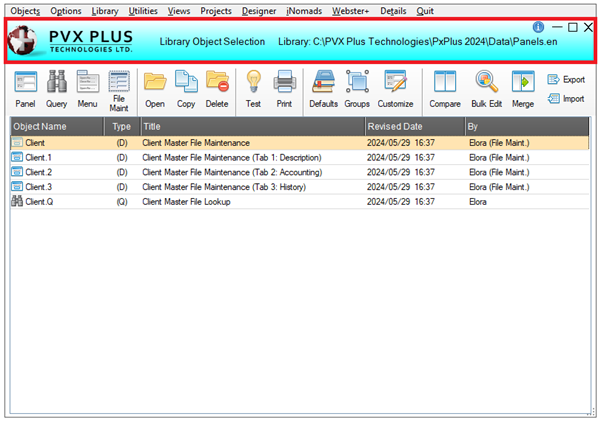This screenshot has height=422, width=601.
Task: Open the Library menu
Action: (104, 10)
